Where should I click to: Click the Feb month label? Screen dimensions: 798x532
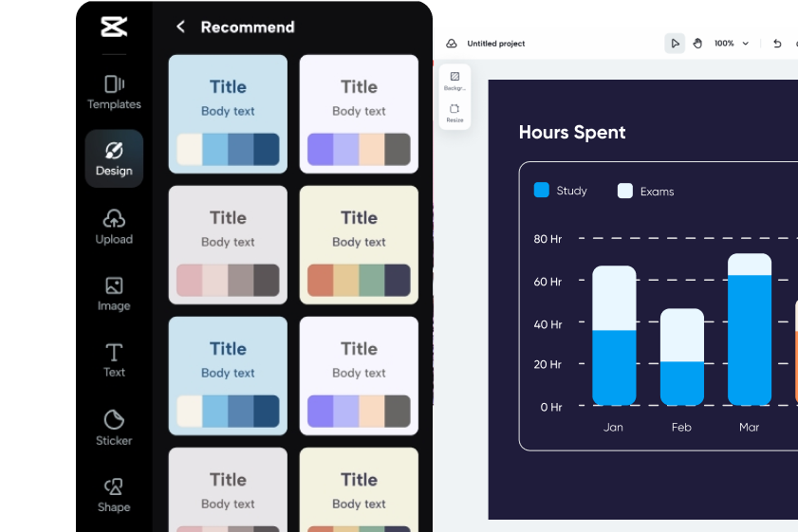point(681,428)
